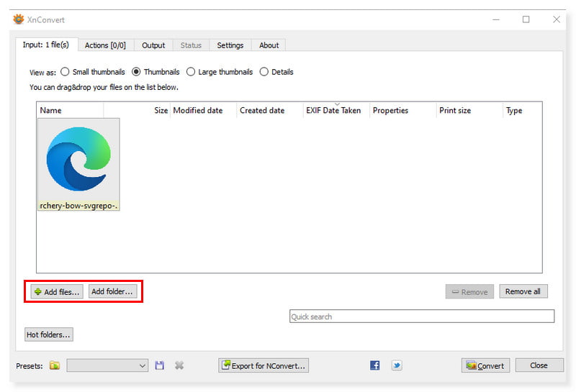
Task: Focus the Quick search field
Action: click(x=421, y=316)
